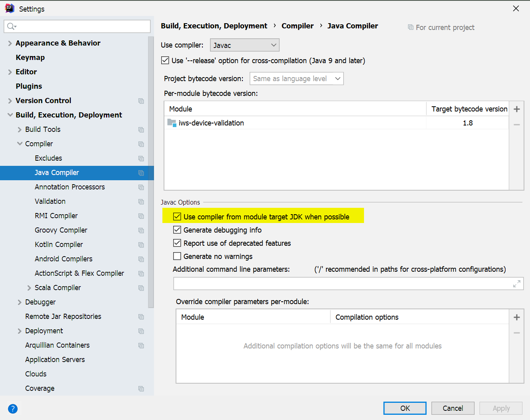This screenshot has width=530, height=420.
Task: Click the search magnifier icon
Action: pyautogui.click(x=11, y=26)
